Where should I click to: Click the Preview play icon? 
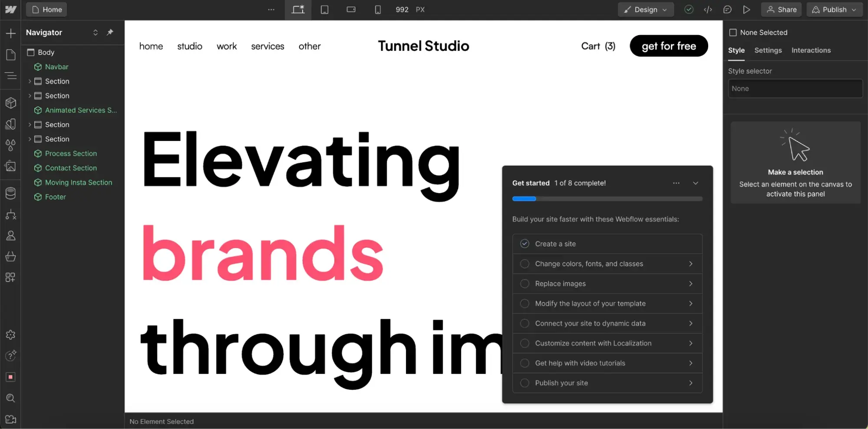click(x=746, y=10)
